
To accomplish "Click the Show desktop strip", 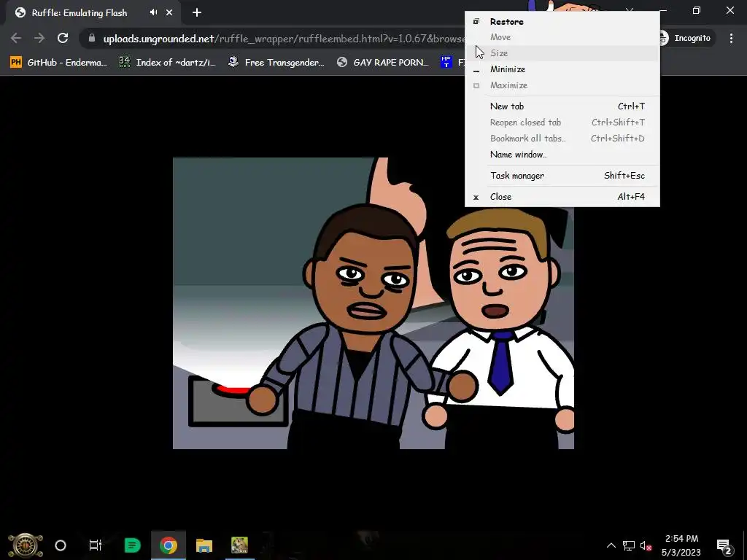I will (x=745, y=545).
